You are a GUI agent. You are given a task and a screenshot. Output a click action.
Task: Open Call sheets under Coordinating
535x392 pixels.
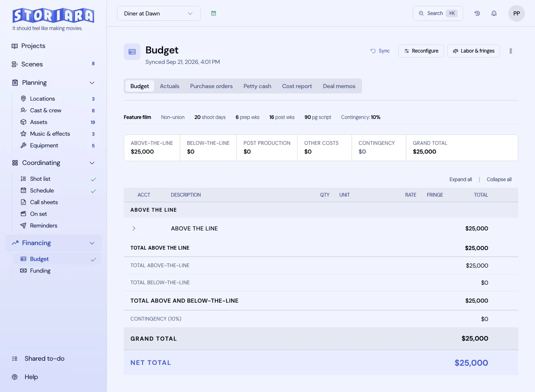point(58,202)
